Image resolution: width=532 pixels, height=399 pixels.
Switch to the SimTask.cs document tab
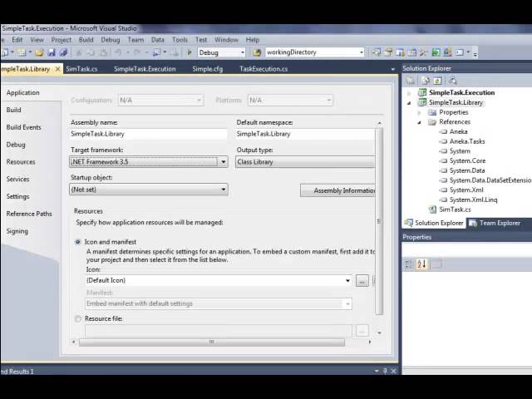click(81, 69)
